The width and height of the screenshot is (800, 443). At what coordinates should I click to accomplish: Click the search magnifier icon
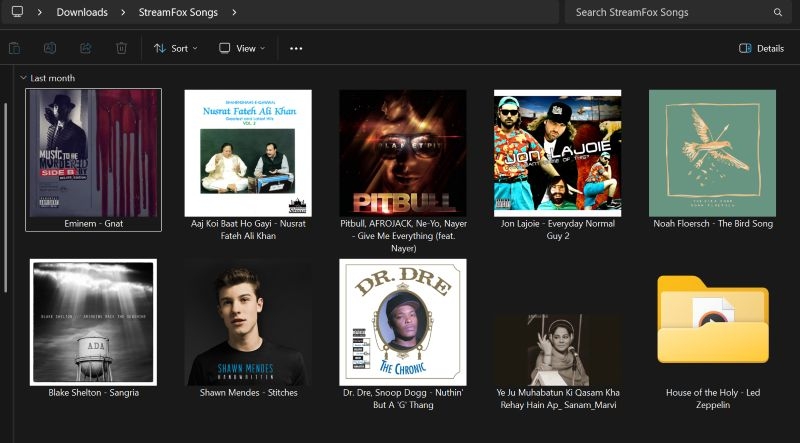778,12
